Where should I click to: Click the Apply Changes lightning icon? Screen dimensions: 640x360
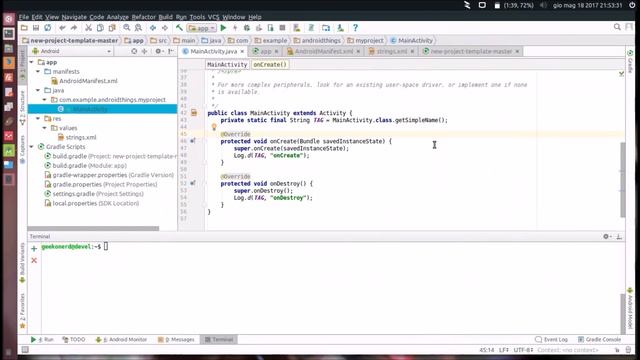pos(235,28)
